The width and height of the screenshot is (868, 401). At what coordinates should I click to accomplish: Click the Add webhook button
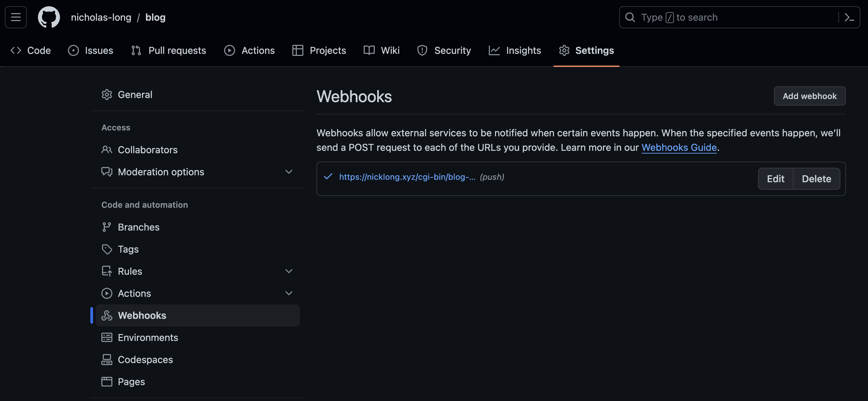[x=810, y=96]
